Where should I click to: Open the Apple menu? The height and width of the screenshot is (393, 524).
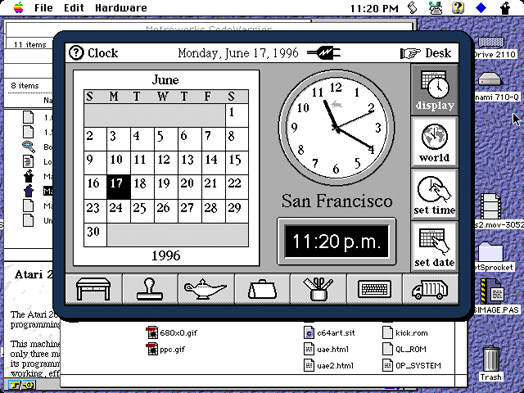point(19,7)
